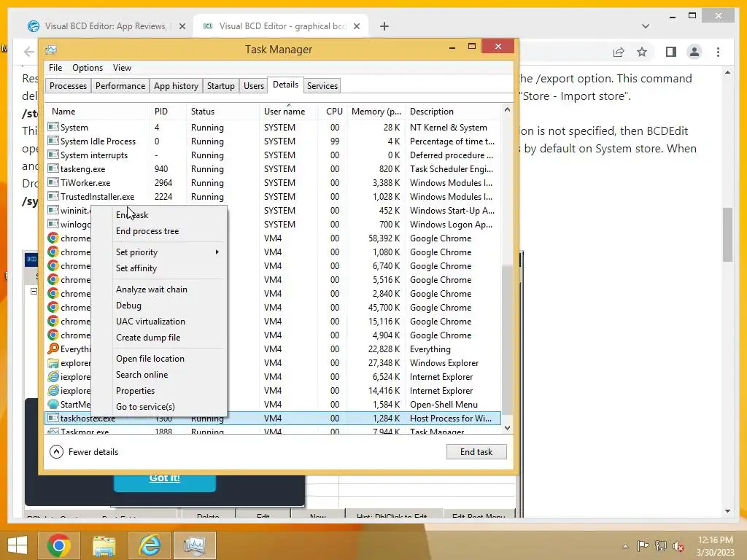The height and width of the screenshot is (560, 747).
Task: Click process list scroll down arrow
Action: 507,427
